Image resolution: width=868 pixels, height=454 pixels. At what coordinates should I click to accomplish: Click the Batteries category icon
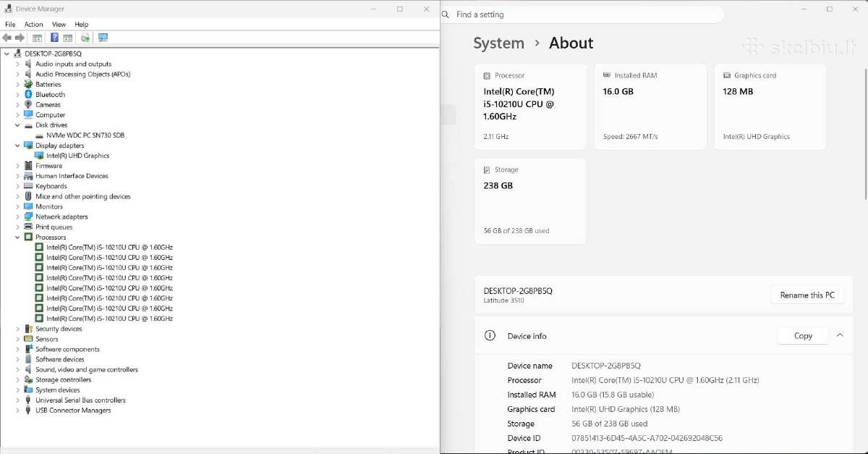(x=28, y=84)
